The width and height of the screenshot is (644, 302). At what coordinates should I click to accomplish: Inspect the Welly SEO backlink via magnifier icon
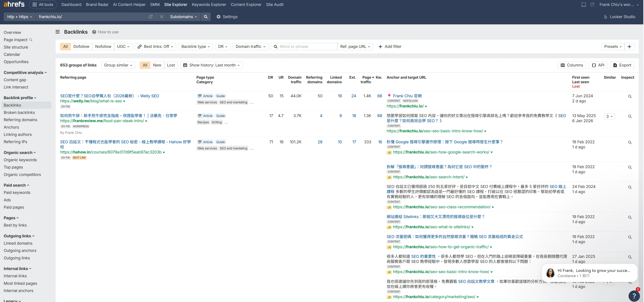click(630, 97)
